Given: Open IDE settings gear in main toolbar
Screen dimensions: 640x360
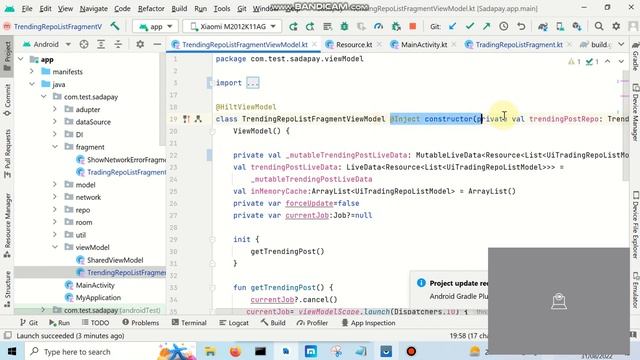Looking at the screenshot, I should click(x=616, y=27).
